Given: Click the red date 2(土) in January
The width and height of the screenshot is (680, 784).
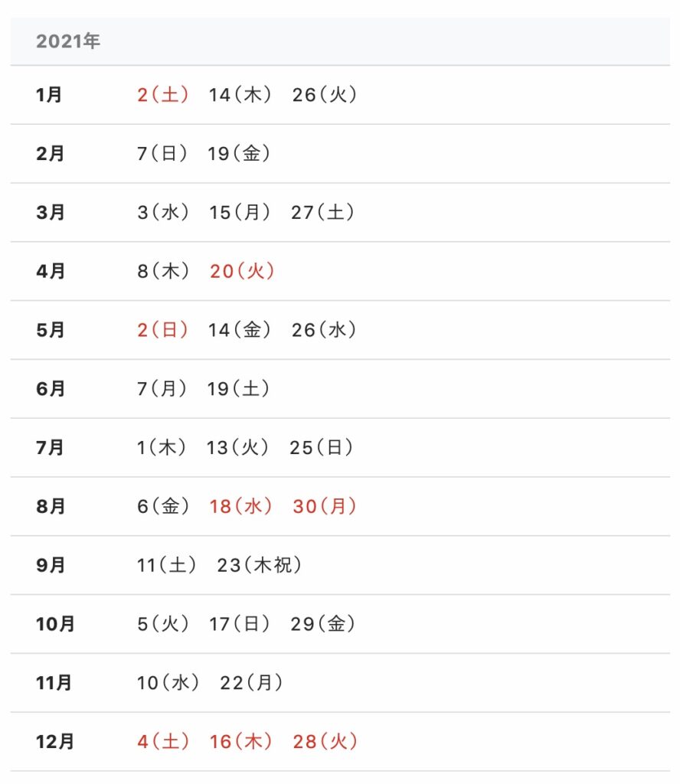Looking at the screenshot, I should 163,94.
